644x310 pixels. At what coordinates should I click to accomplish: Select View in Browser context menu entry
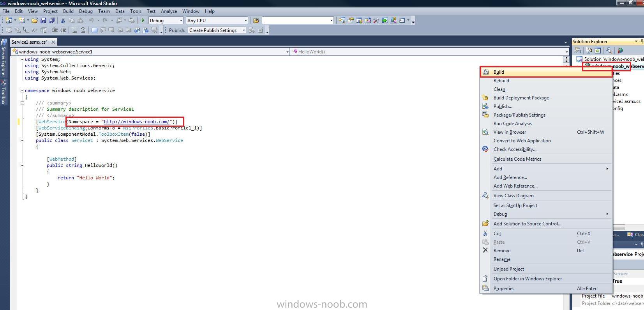[x=546, y=132]
